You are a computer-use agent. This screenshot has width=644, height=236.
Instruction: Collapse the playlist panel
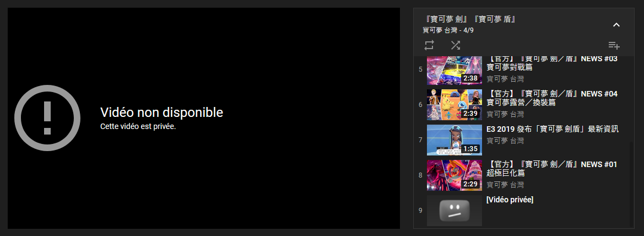tap(616, 25)
